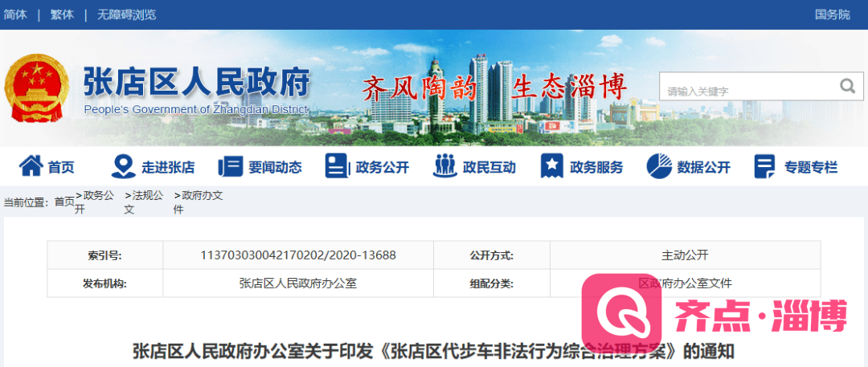Viewport: 868px width, 367px height.
Task: Open the 数据公开 menu item
Action: (x=704, y=167)
